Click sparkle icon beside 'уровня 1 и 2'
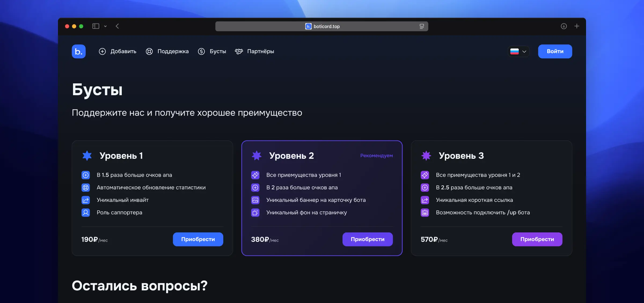The width and height of the screenshot is (644, 303). [x=425, y=175]
